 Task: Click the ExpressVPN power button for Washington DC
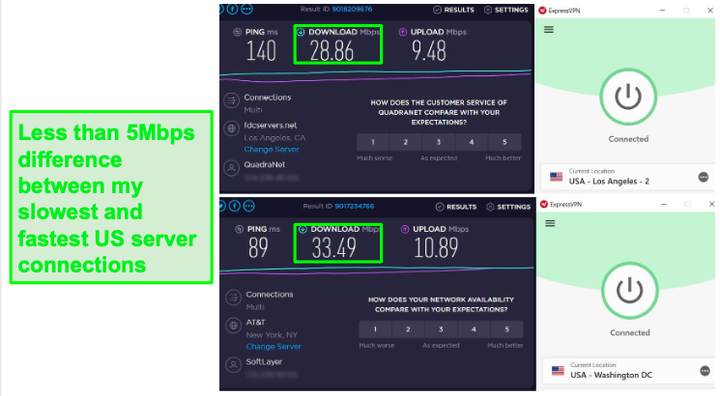click(630, 291)
